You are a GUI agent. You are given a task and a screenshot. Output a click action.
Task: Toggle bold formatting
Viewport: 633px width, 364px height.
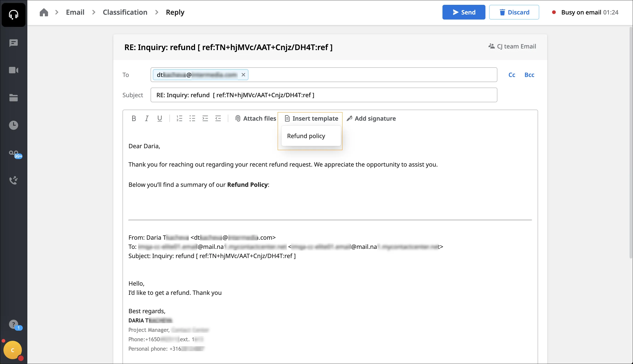[x=134, y=119]
